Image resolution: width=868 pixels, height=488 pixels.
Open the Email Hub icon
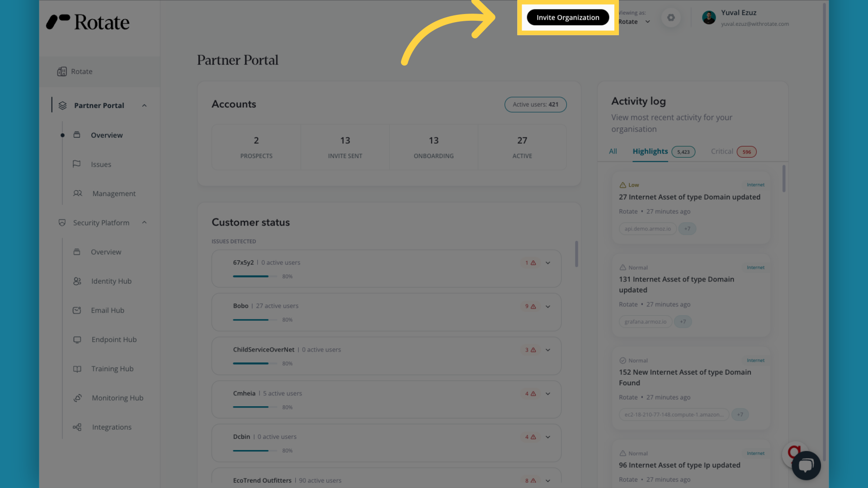click(x=77, y=310)
